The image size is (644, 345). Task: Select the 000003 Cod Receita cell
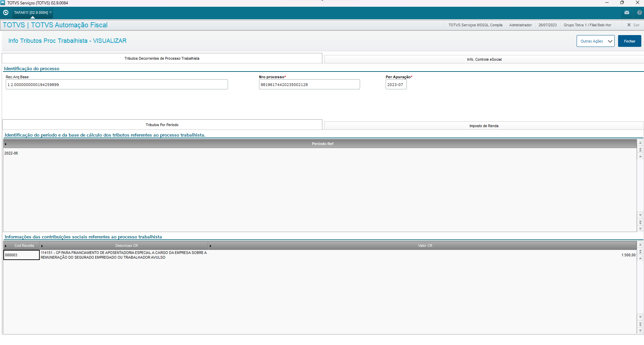22,255
